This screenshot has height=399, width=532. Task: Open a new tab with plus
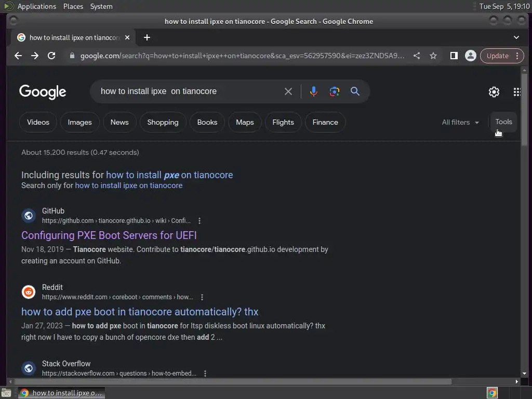pos(147,37)
